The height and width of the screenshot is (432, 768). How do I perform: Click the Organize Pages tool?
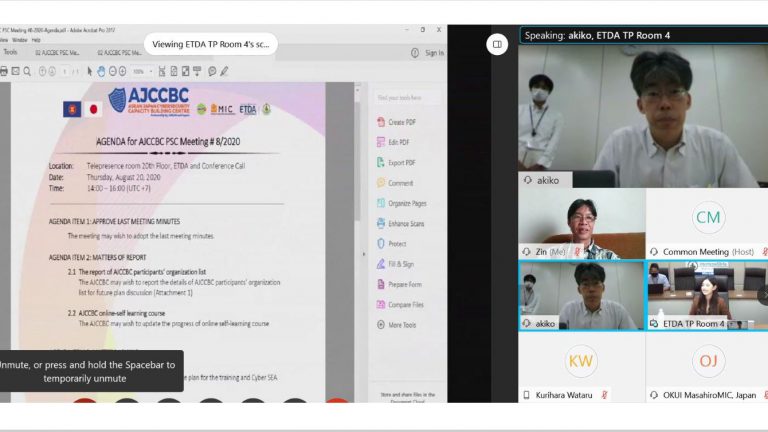click(x=406, y=203)
